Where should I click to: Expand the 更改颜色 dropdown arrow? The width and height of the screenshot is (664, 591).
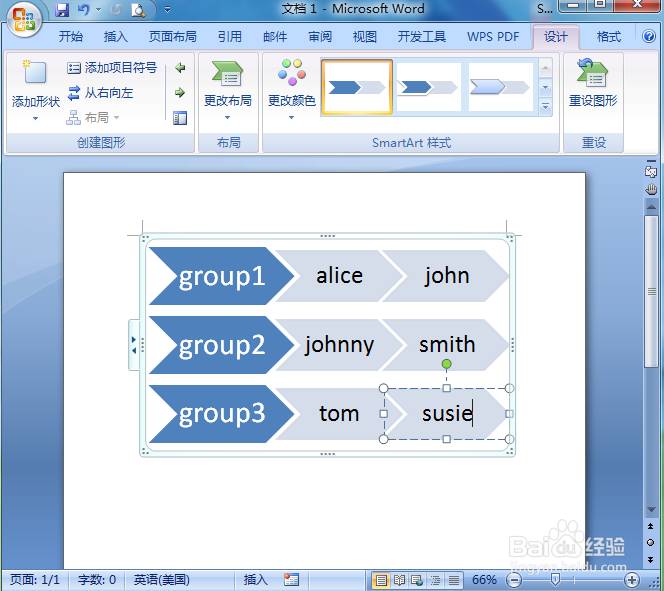pos(291,118)
